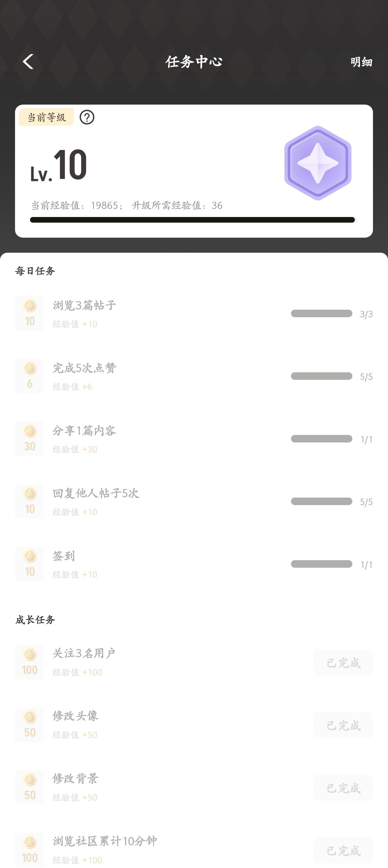This screenshot has height=868, width=388.
Task: Tap the 100-point coin for 关注3名用户
Action: 30,662
